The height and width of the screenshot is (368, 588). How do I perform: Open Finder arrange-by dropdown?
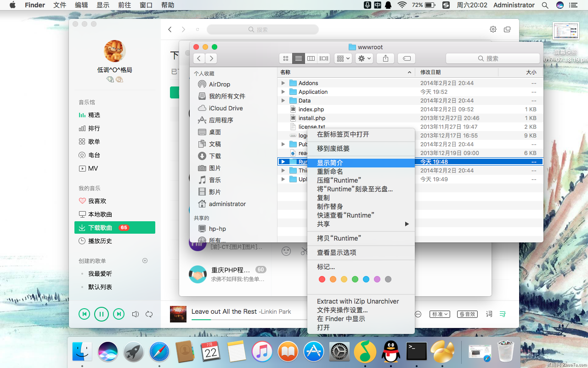343,58
